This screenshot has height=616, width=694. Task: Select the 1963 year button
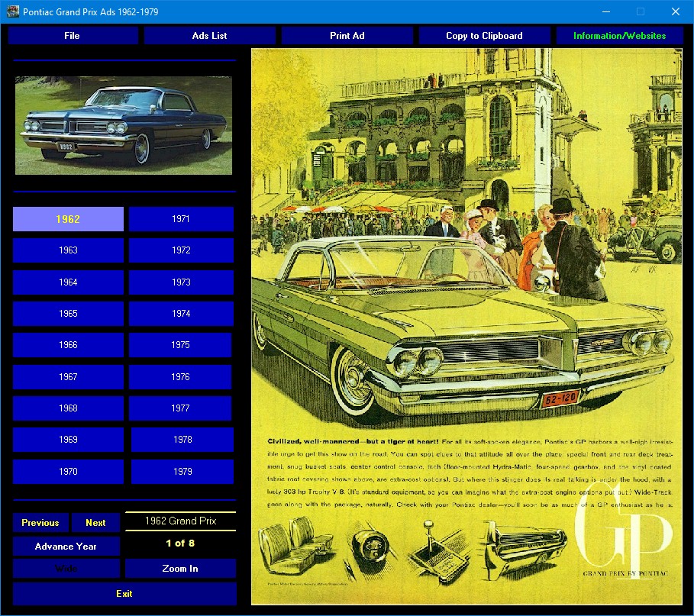[x=68, y=250]
